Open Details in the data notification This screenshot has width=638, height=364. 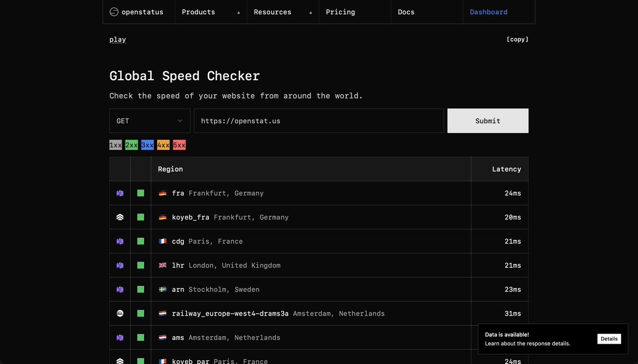(609, 339)
